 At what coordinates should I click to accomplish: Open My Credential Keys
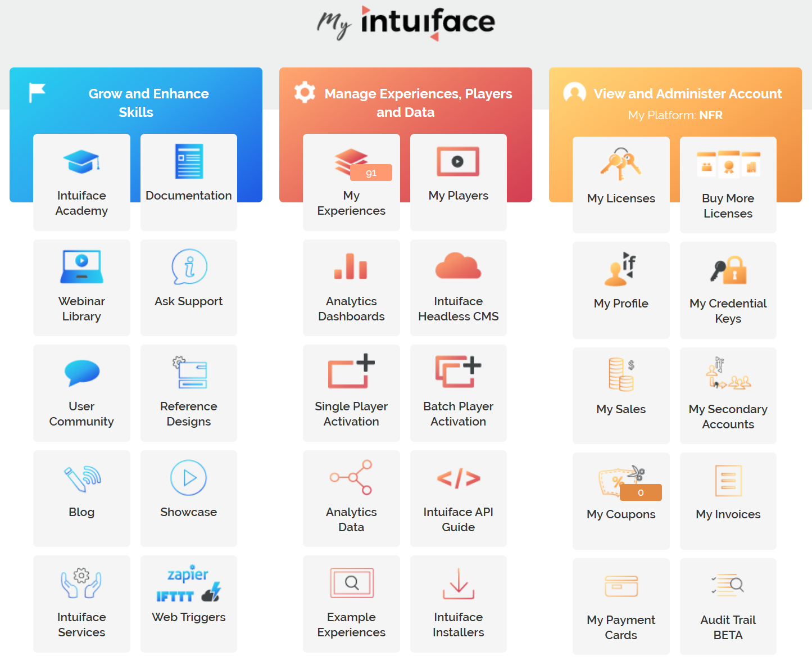728,289
